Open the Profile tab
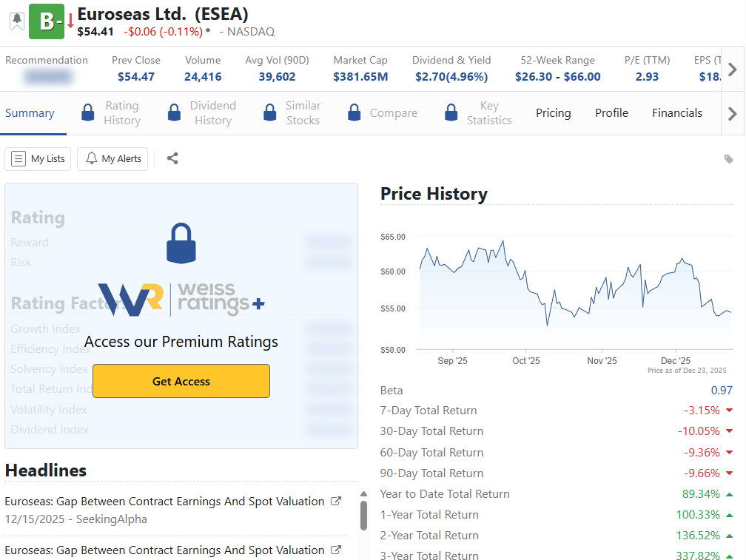This screenshot has height=560, width=746. click(611, 113)
